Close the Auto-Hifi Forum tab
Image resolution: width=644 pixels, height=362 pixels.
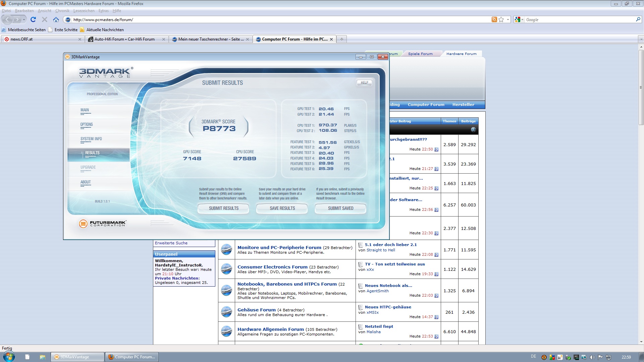coord(164,39)
